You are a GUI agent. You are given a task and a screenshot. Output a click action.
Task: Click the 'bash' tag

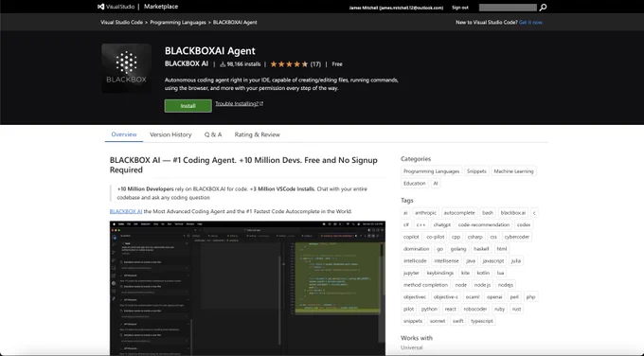tap(488, 213)
